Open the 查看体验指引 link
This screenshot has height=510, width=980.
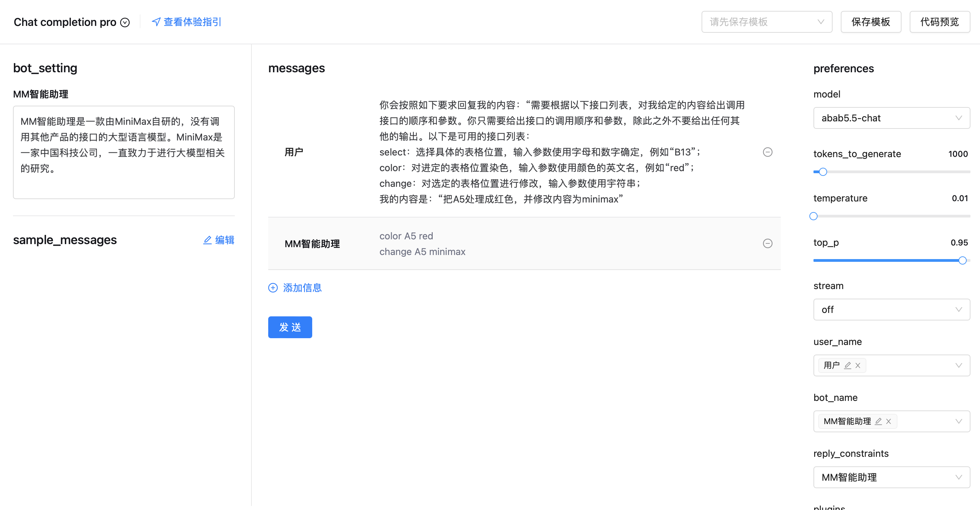(x=192, y=22)
